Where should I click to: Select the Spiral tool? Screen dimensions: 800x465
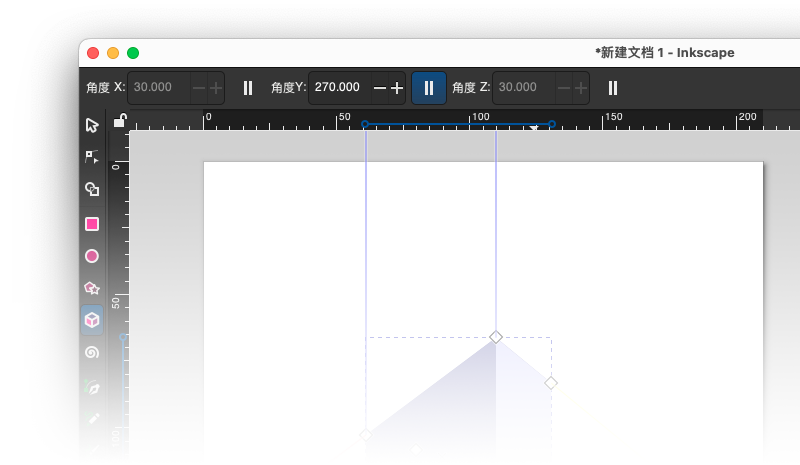click(92, 352)
